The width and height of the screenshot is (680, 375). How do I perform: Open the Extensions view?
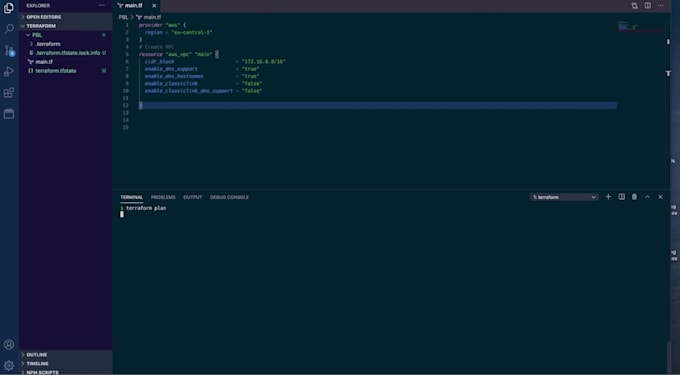coord(9,93)
